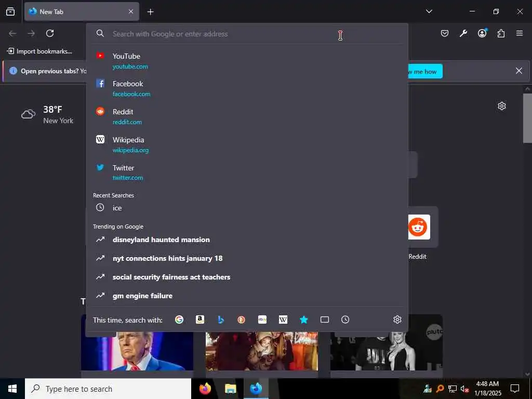Open the taskbar clock showing 4:48 AM

tap(487, 389)
